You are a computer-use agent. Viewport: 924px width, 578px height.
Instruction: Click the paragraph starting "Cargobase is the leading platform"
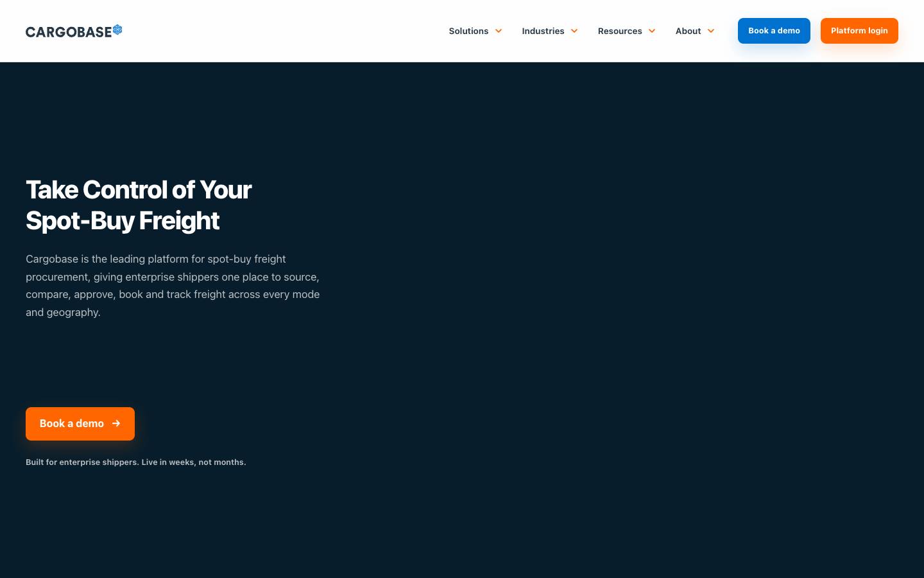pos(173,286)
